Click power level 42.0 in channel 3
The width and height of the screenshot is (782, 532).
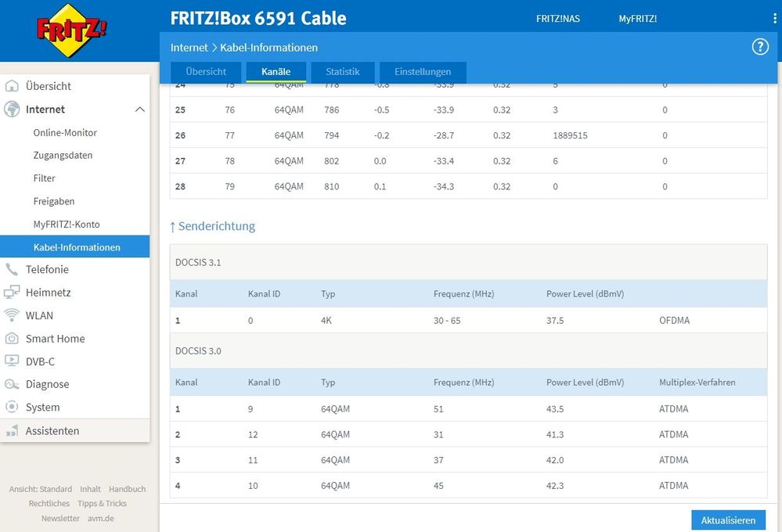[555, 460]
